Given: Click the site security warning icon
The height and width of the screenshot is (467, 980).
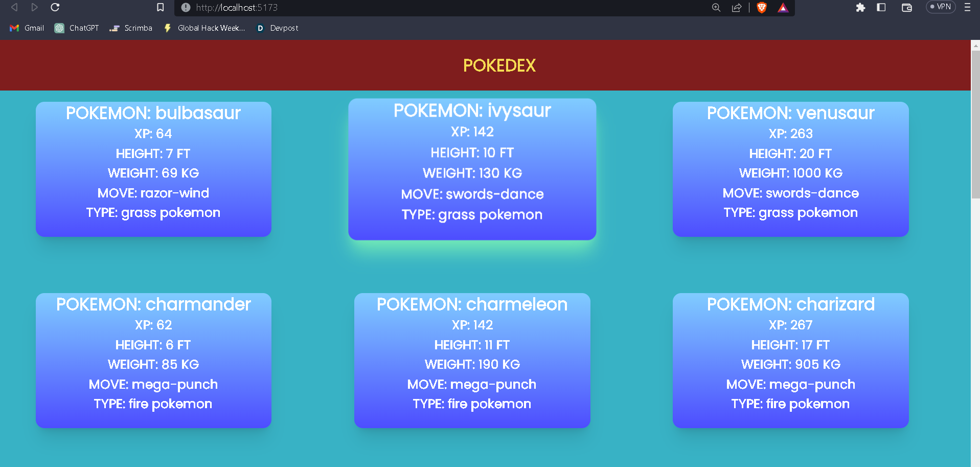Looking at the screenshot, I should pos(186,8).
